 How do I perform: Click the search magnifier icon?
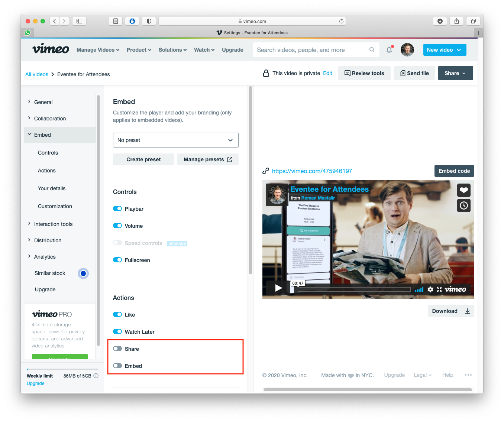click(372, 50)
